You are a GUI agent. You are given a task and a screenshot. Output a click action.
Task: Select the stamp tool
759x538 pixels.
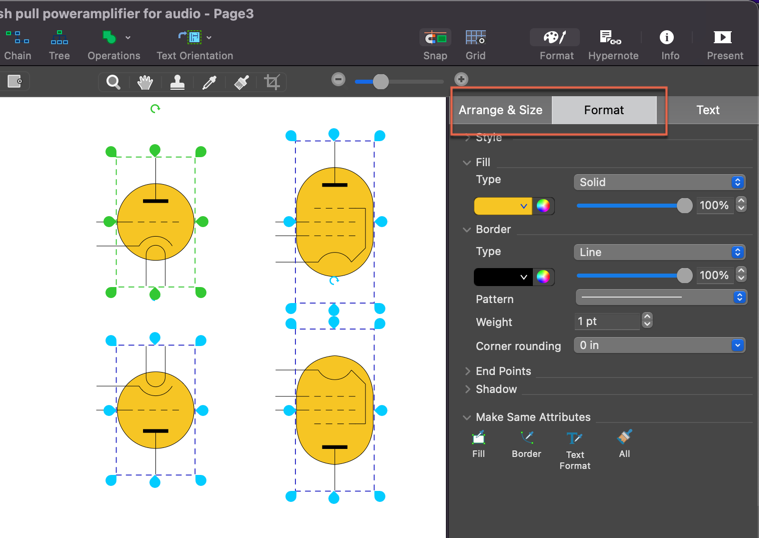click(177, 82)
